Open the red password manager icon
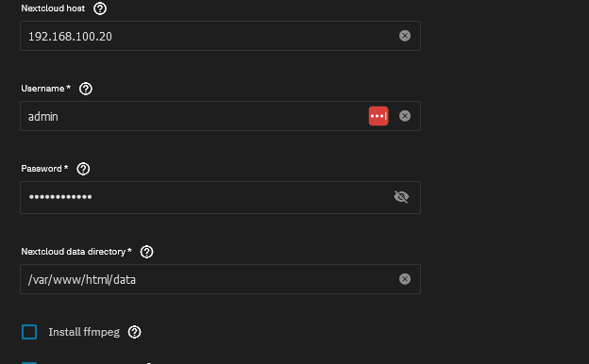 (x=379, y=116)
